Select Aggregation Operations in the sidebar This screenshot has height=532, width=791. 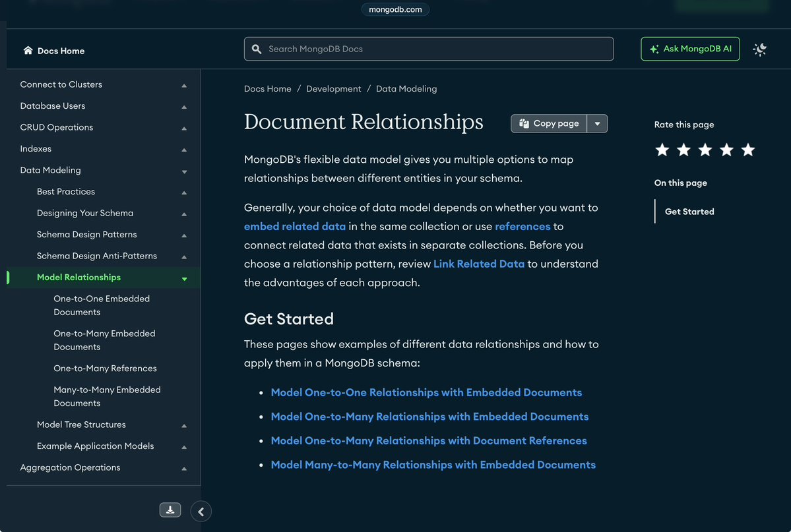pos(70,467)
